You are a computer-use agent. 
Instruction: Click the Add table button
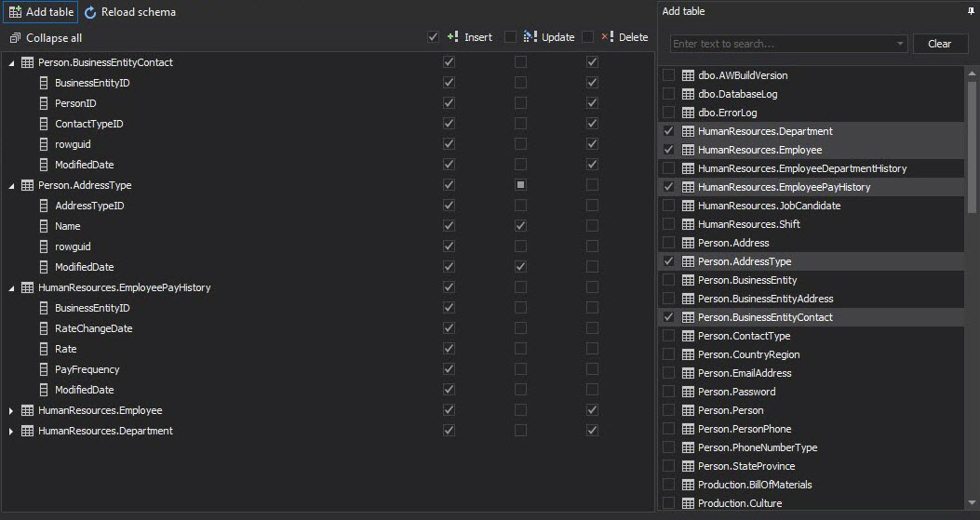tap(41, 12)
